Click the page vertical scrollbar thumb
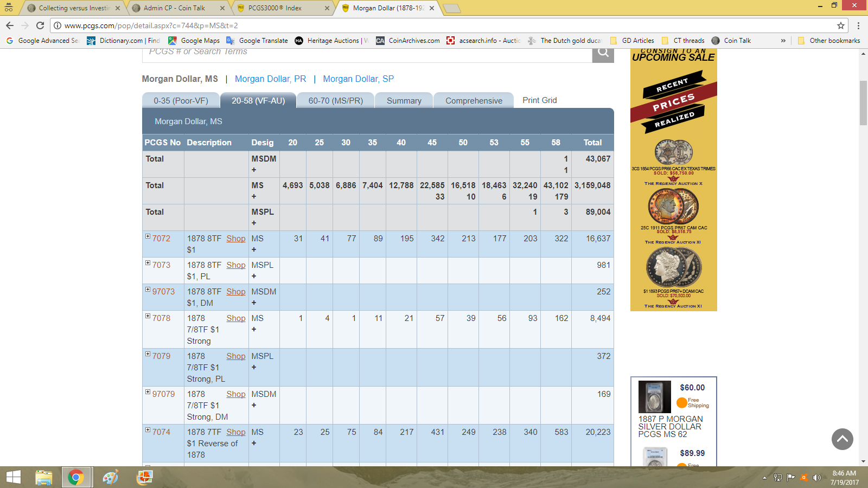Viewport: 868px width, 488px height. (x=863, y=103)
